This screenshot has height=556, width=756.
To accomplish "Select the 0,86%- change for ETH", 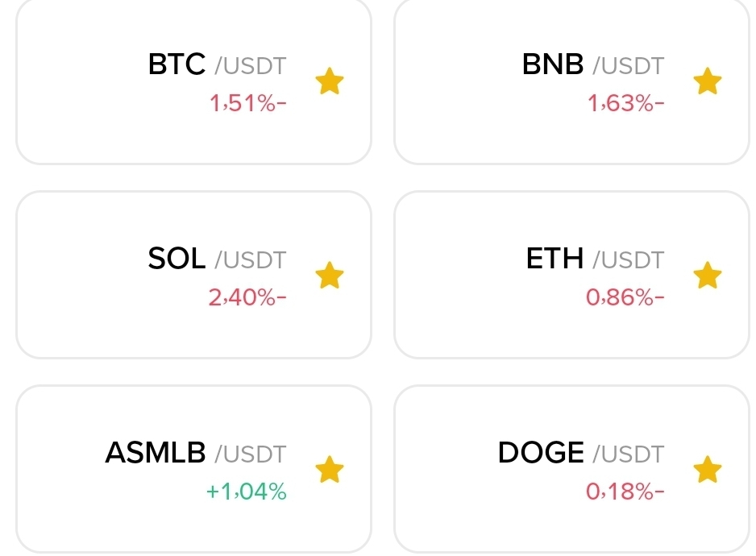I will [x=625, y=297].
